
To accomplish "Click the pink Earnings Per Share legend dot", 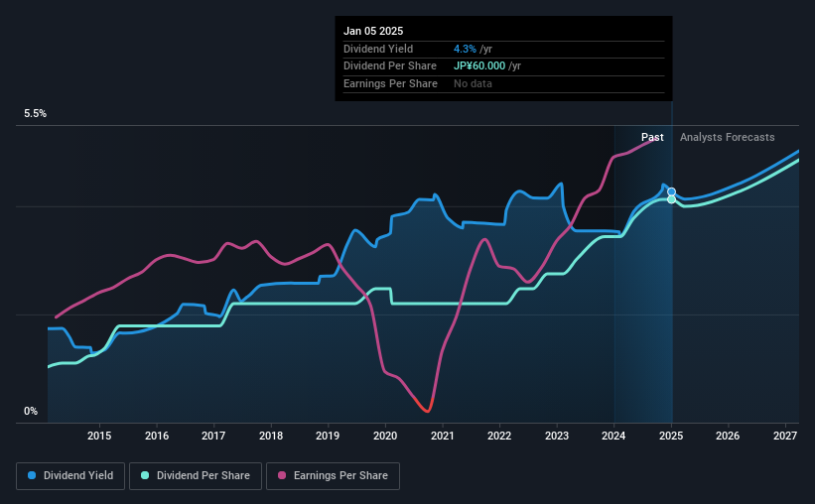I will point(282,475).
